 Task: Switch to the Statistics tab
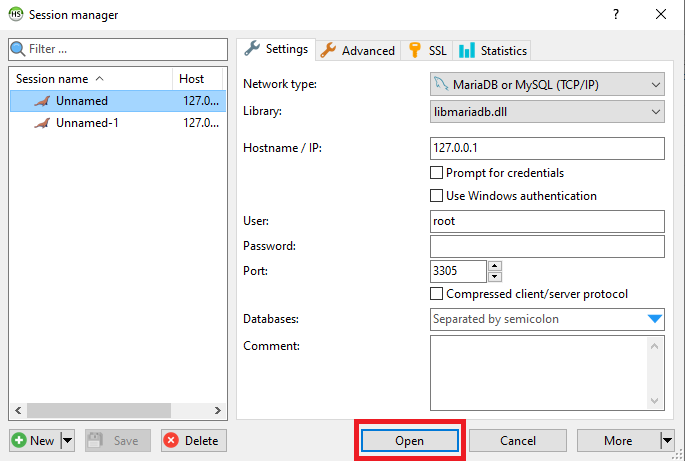click(492, 51)
